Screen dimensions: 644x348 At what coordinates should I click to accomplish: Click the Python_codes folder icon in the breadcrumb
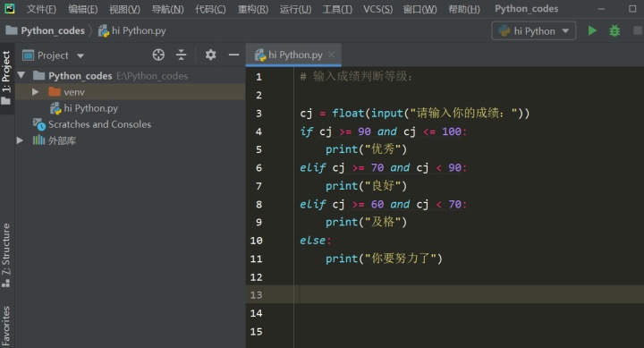12,30
